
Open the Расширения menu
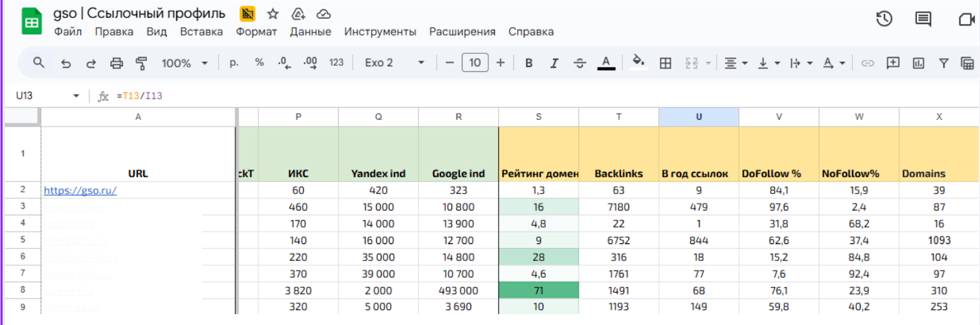(x=462, y=31)
